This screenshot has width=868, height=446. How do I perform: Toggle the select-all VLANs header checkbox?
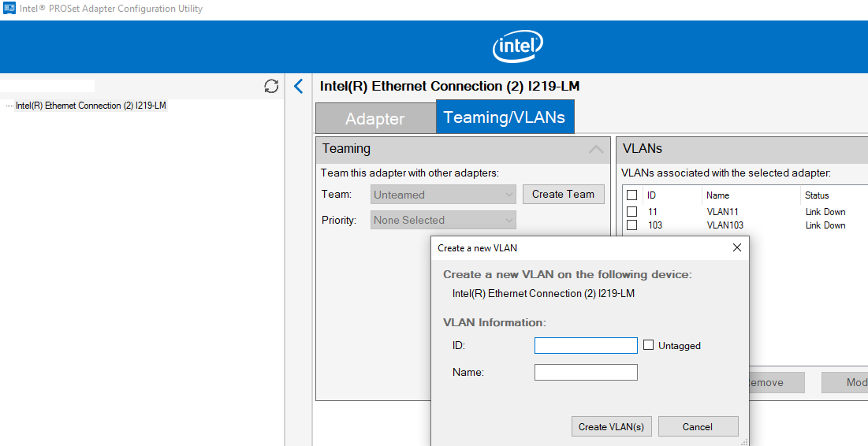(x=631, y=195)
